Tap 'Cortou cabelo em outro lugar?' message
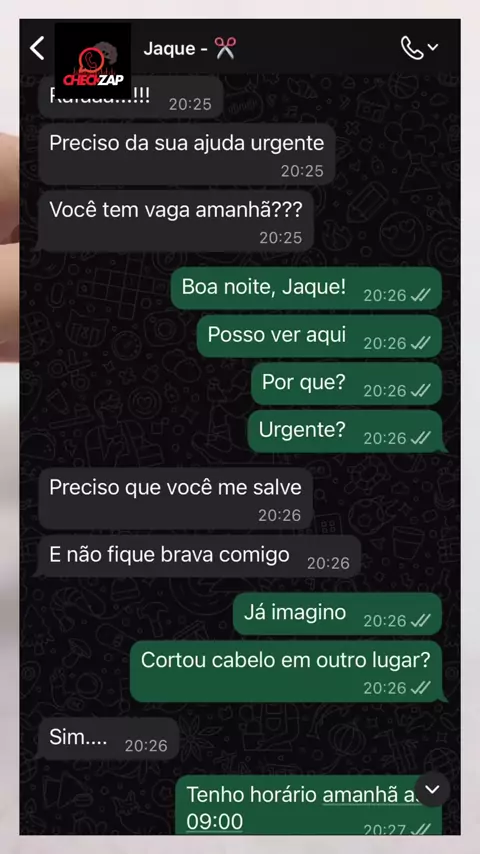 point(287,671)
